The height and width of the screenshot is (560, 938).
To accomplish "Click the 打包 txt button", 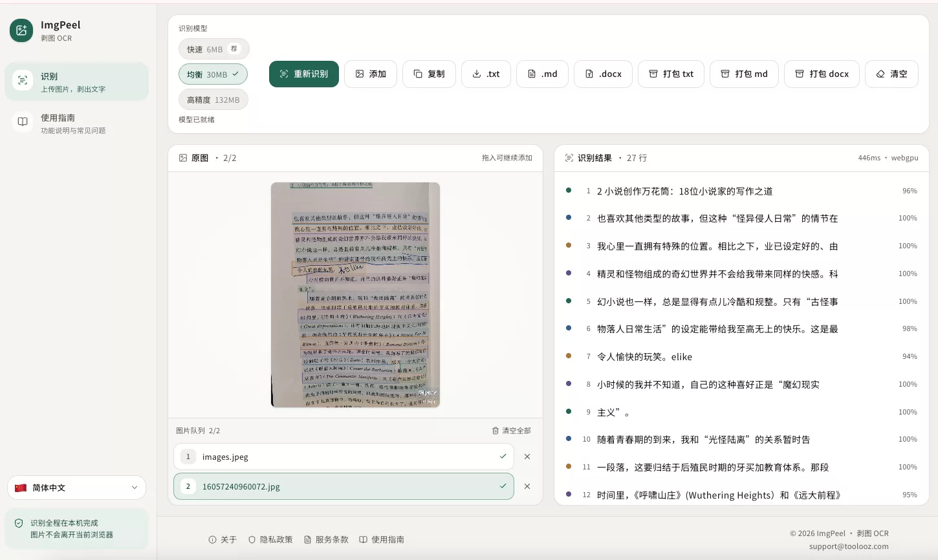I will point(671,74).
